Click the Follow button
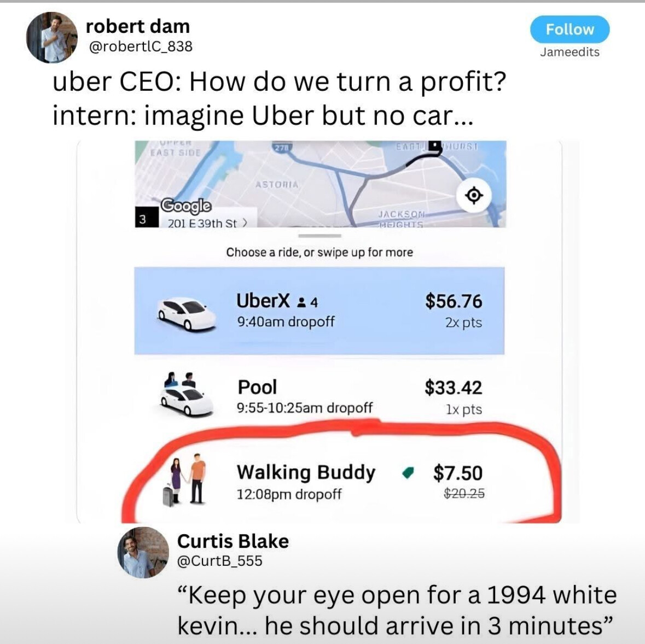The image size is (645, 644). coord(570,29)
